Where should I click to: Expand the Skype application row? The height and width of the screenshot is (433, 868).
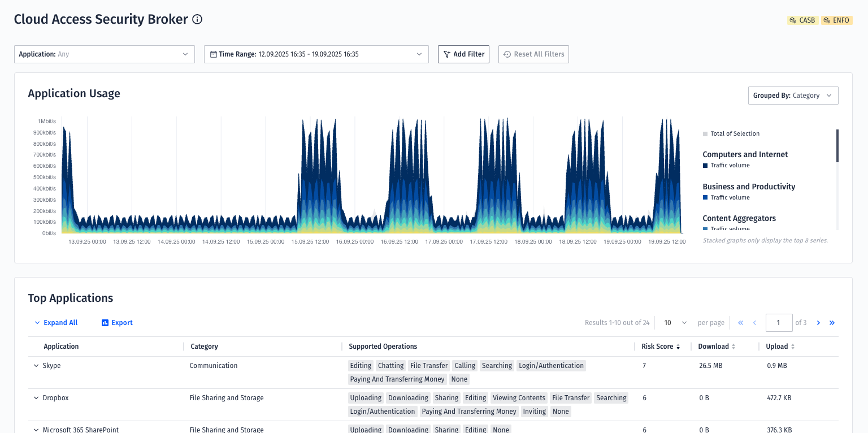pos(36,366)
